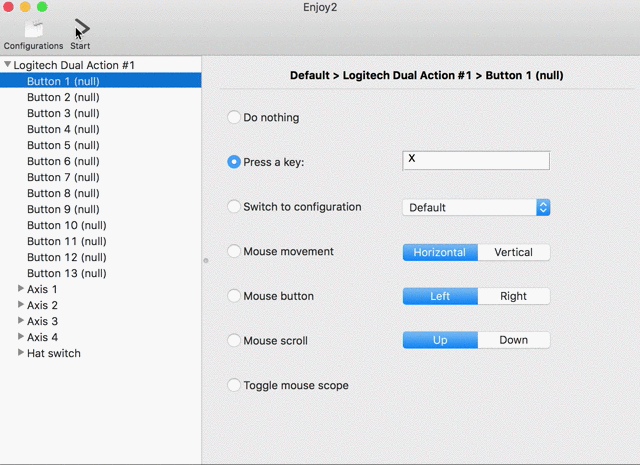Select Button 13 (null) in the list

100,273
